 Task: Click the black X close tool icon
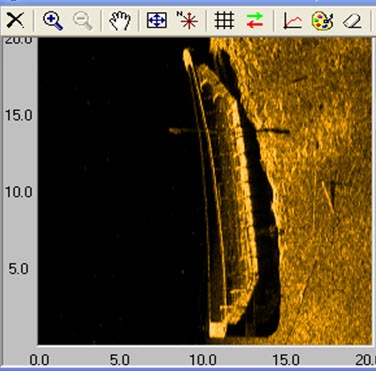(x=16, y=20)
